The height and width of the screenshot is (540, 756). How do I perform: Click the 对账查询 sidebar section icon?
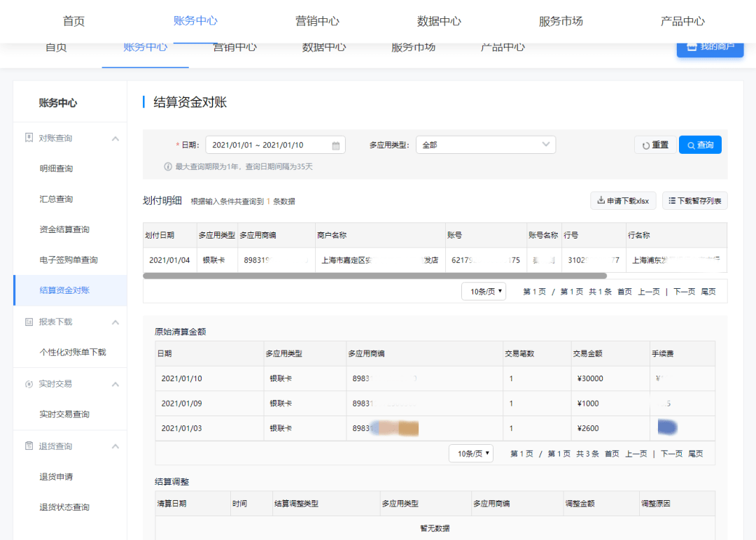29,138
